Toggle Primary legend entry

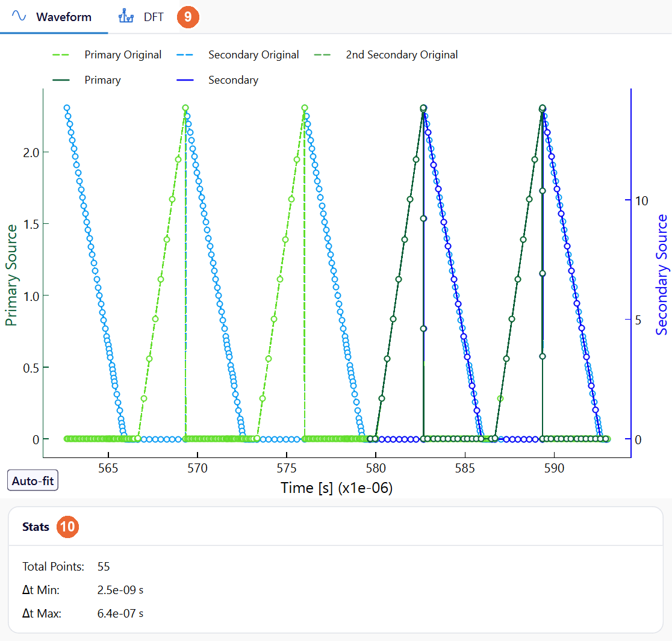pyautogui.click(x=87, y=80)
